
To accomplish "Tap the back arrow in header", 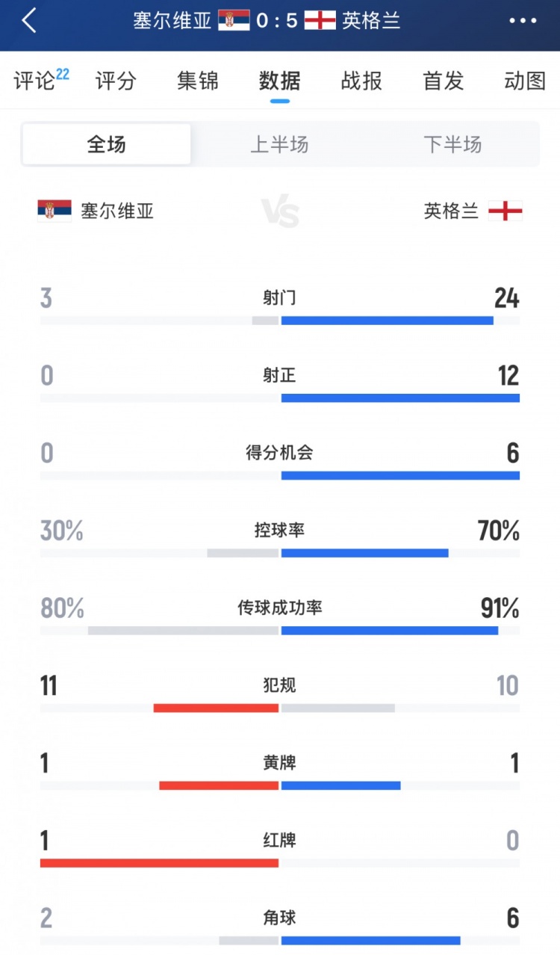I will tap(29, 21).
